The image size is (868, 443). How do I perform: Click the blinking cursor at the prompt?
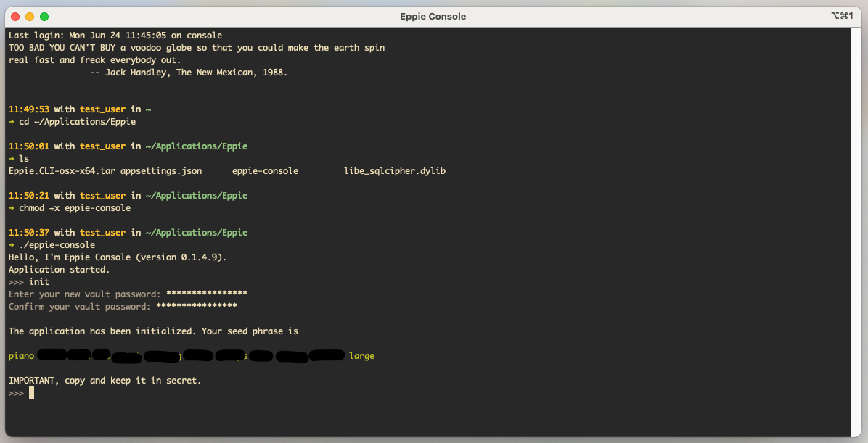(x=31, y=393)
